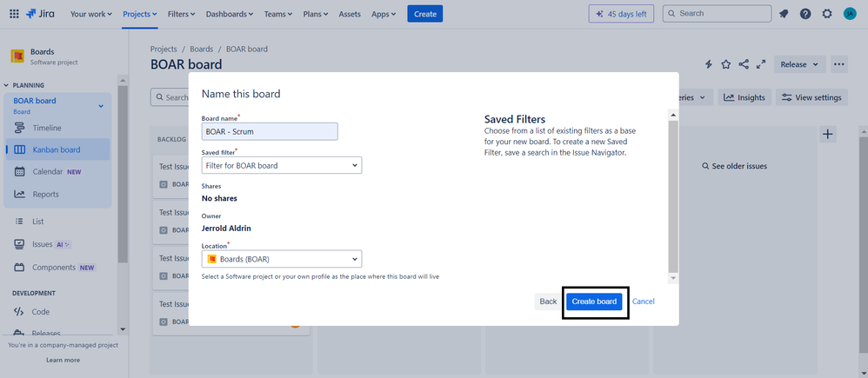Click the Boards project flag icon

click(17, 56)
